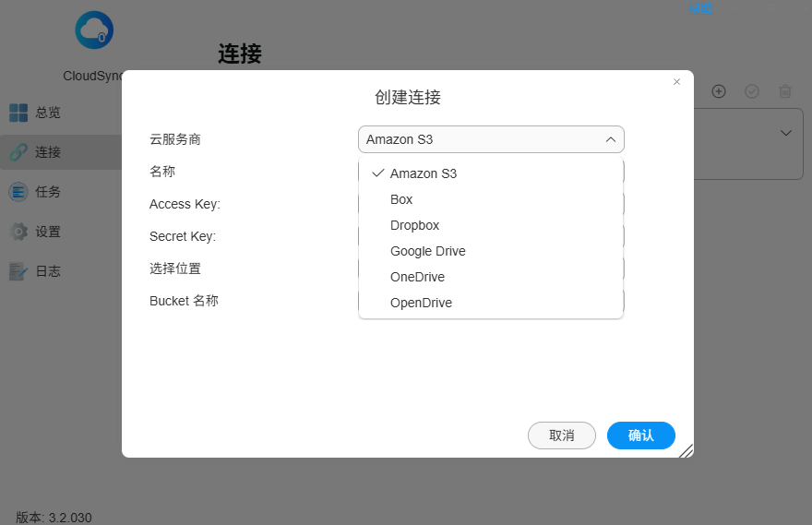Open 设置 settings in the sidebar
This screenshot has width=812, height=525.
tap(61, 232)
